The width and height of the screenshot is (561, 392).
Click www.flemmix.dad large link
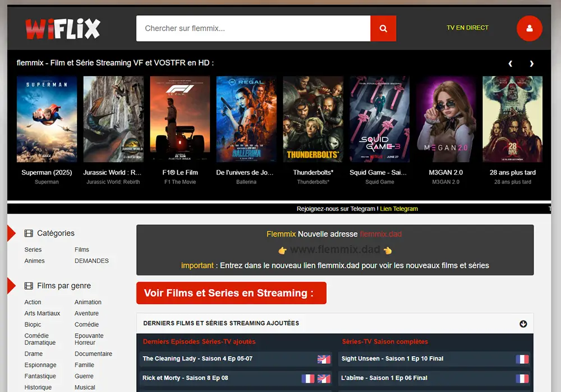(335, 250)
